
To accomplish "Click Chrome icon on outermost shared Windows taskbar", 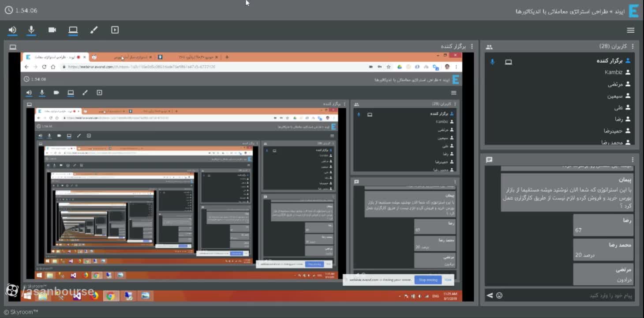I will click(111, 296).
